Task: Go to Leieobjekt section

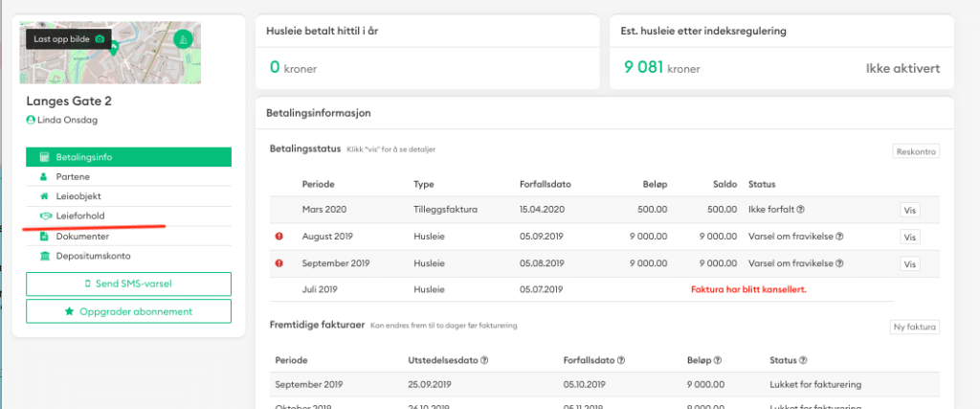Action: [128, 196]
